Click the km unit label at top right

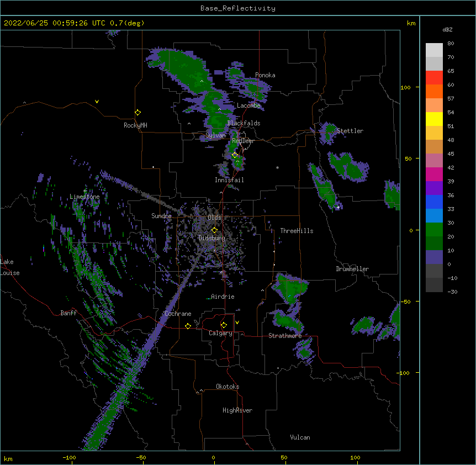[x=411, y=23]
